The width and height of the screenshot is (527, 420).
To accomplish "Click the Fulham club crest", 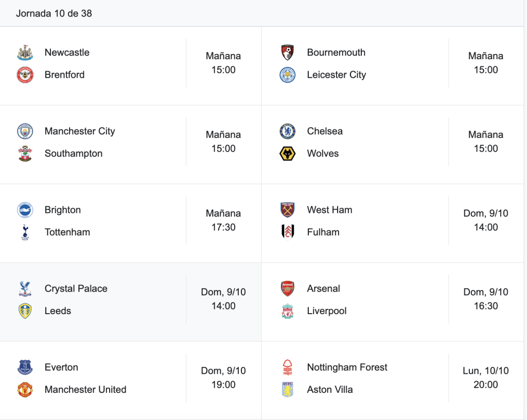I will (287, 232).
